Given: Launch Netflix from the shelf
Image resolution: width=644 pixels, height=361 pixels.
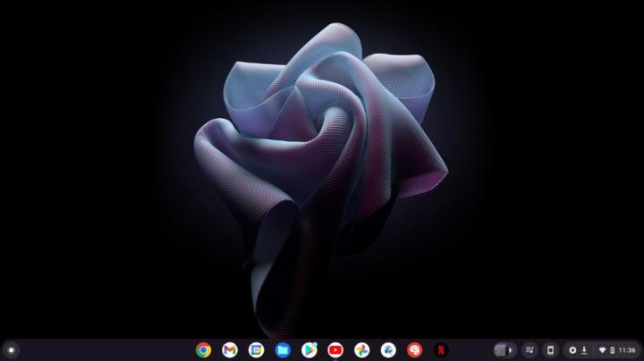Looking at the screenshot, I should click(441, 350).
